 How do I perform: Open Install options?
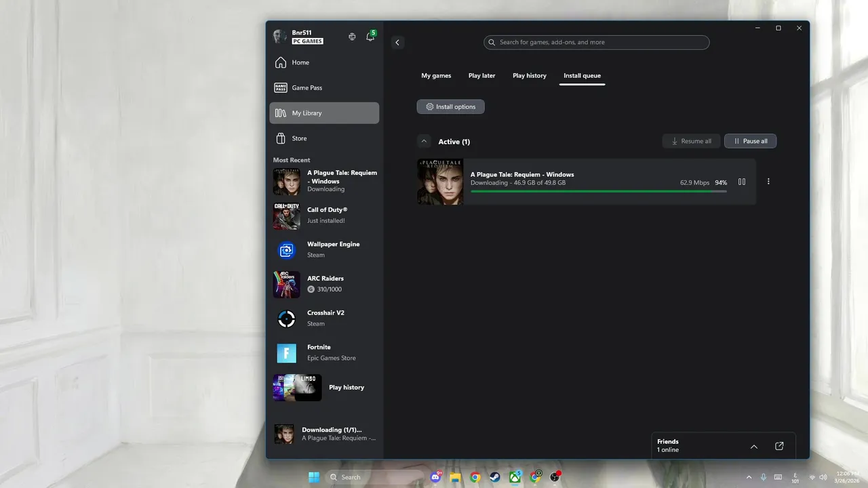pos(450,106)
